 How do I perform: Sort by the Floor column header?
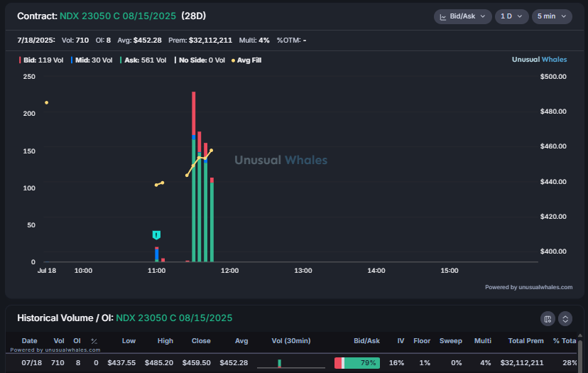coord(422,341)
